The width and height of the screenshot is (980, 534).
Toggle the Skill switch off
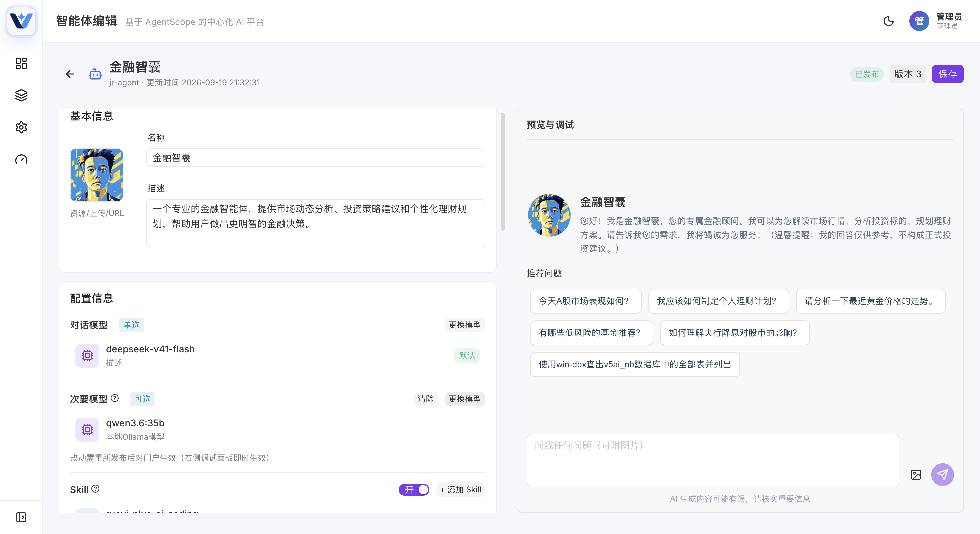pos(414,489)
